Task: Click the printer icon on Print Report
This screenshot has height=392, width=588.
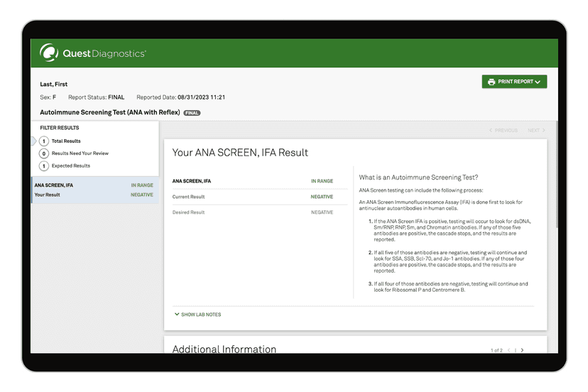Action: tap(491, 82)
